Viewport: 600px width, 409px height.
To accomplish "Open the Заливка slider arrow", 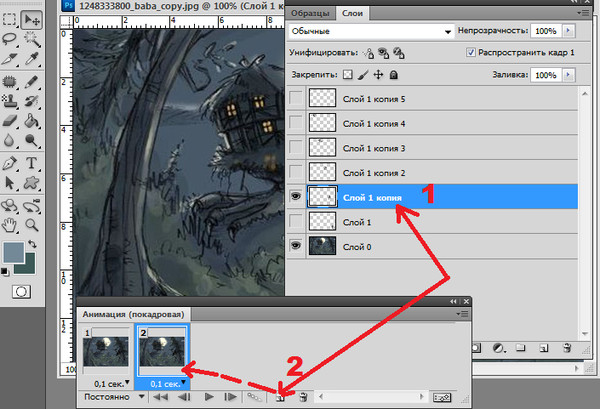I will [x=569, y=75].
